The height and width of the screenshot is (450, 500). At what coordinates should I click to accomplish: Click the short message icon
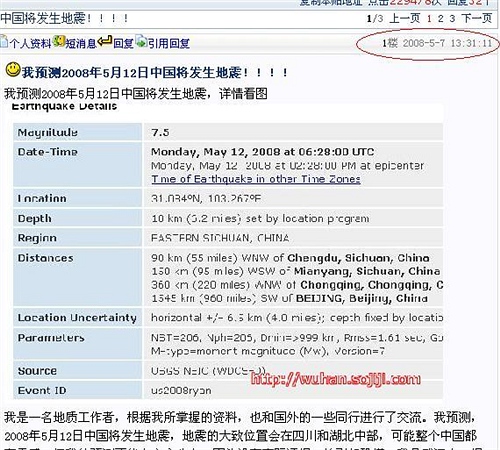59,41
